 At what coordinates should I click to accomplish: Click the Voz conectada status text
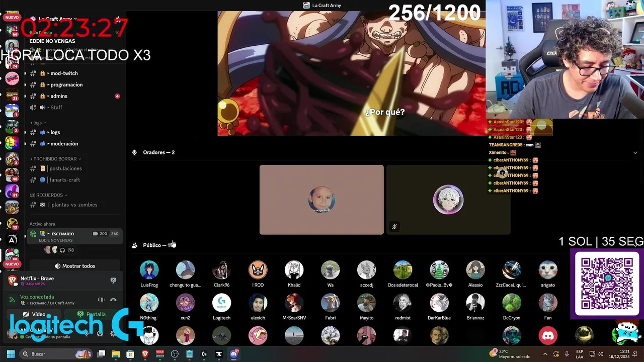point(37,297)
